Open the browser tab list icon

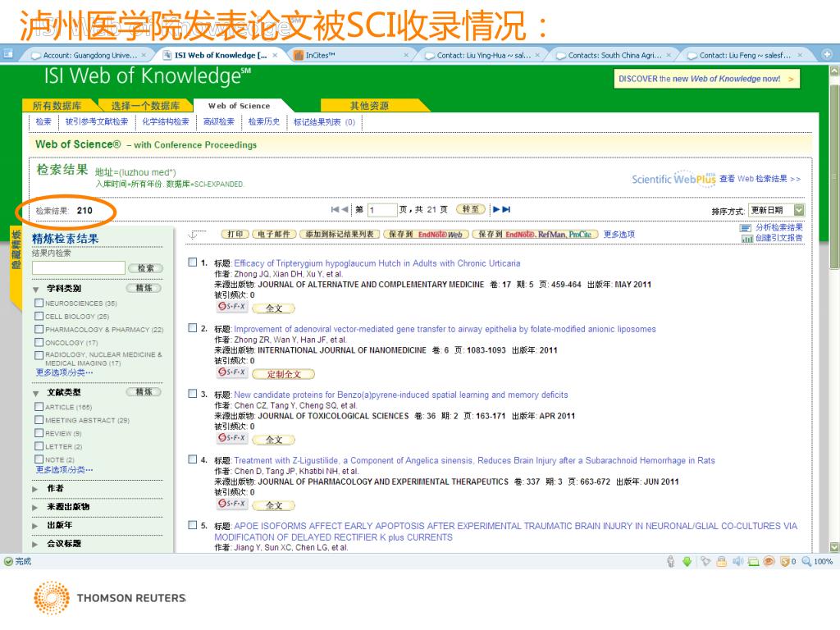pyautogui.click(x=7, y=53)
